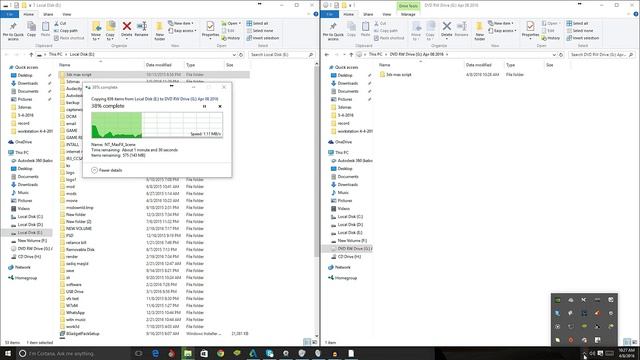Collapse copy dialog with Fewer details
This screenshot has width=640, height=360.
click(107, 170)
